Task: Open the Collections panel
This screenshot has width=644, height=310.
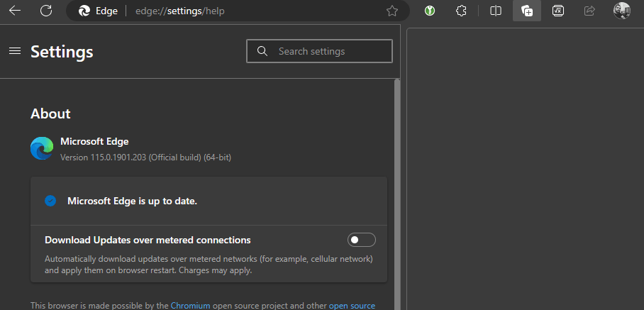Action: (526, 11)
